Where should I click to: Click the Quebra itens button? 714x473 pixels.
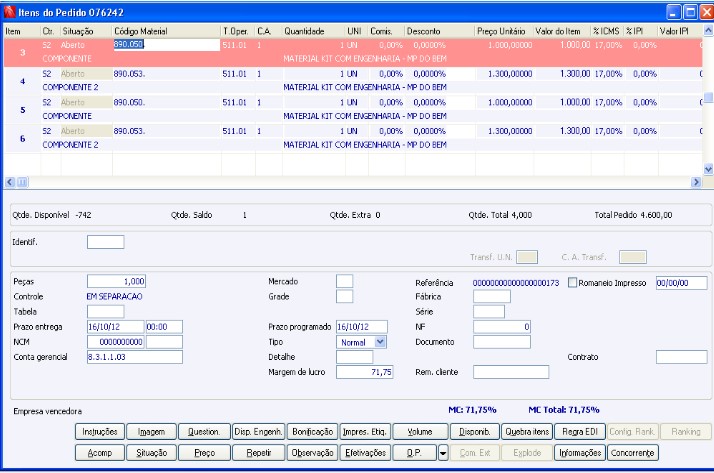525,432
